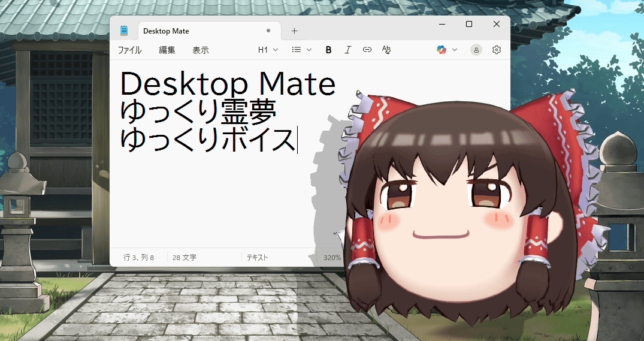Add a new tab with the plus button
This screenshot has width=644, height=341.
tap(294, 31)
